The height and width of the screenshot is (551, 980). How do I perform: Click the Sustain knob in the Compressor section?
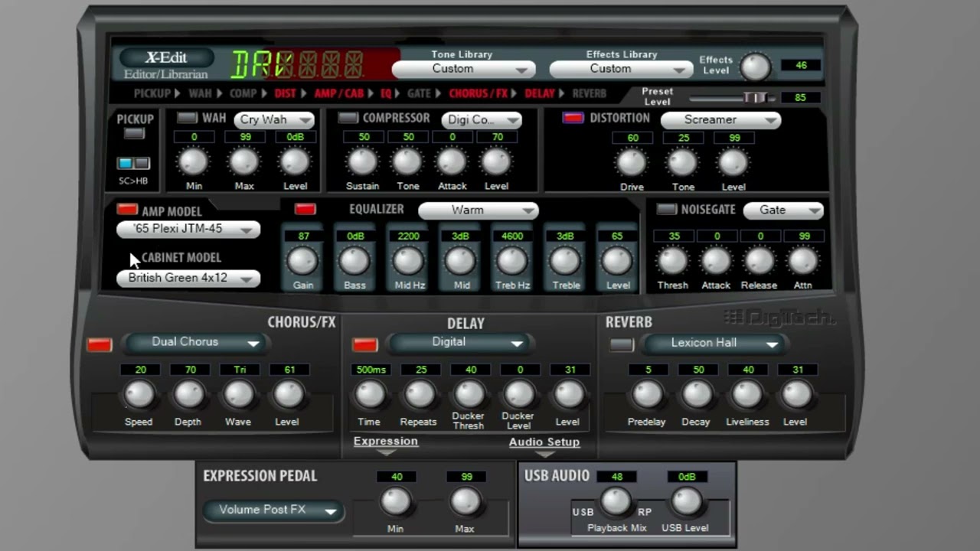click(362, 163)
